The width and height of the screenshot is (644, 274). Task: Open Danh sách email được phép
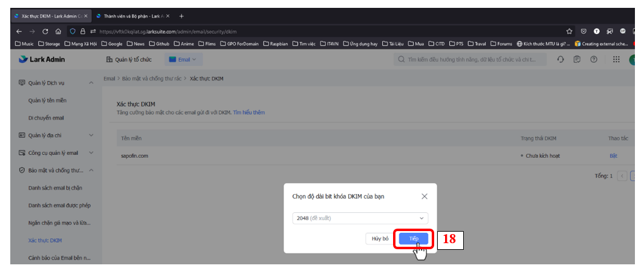[x=59, y=205]
